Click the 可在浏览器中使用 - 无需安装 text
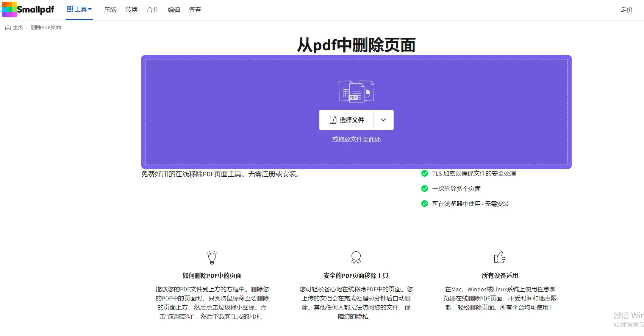This screenshot has width=644, height=336. coord(470,204)
